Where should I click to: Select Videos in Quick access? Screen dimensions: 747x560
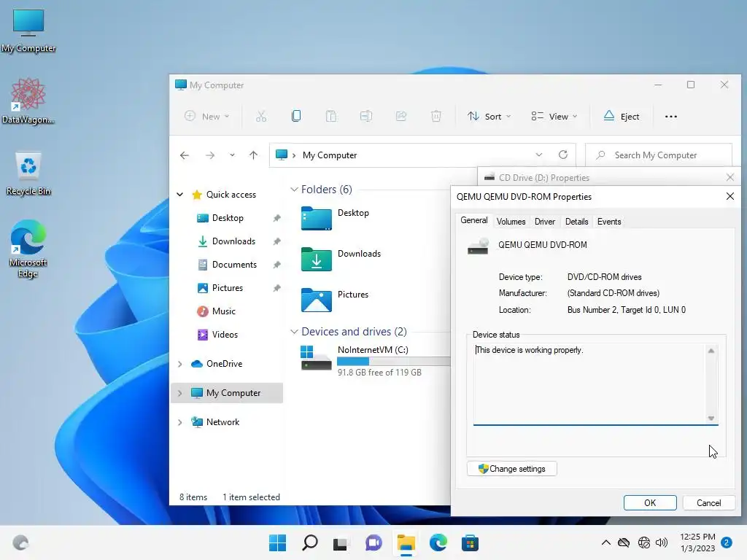click(x=217, y=334)
